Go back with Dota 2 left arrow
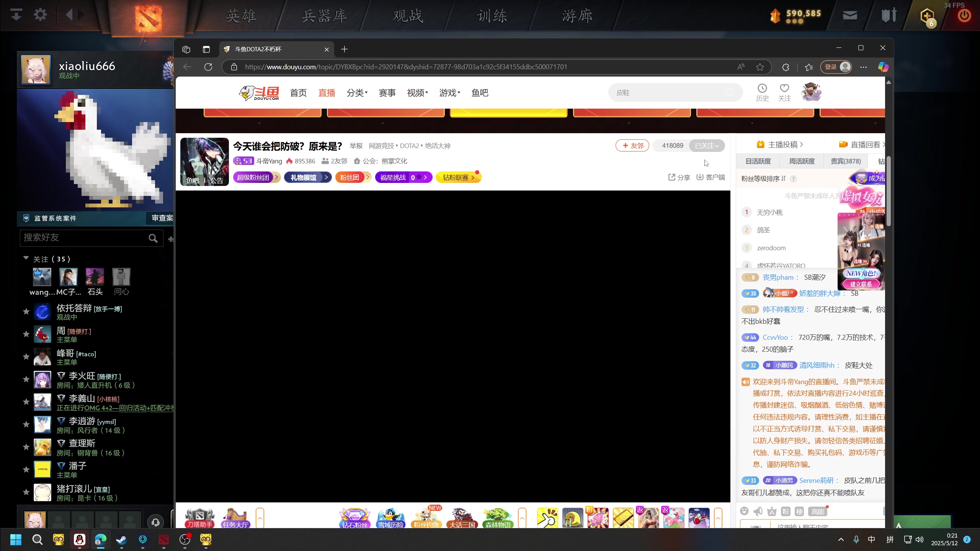980x551 pixels. click(x=69, y=15)
